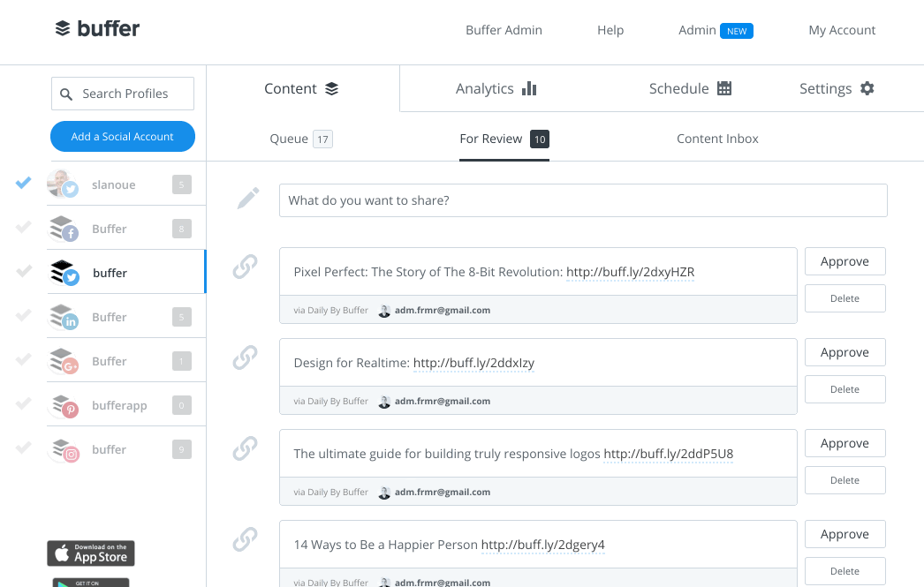This screenshot has height=587, width=924.
Task: Click the Queue count badge 17
Action: click(x=323, y=139)
